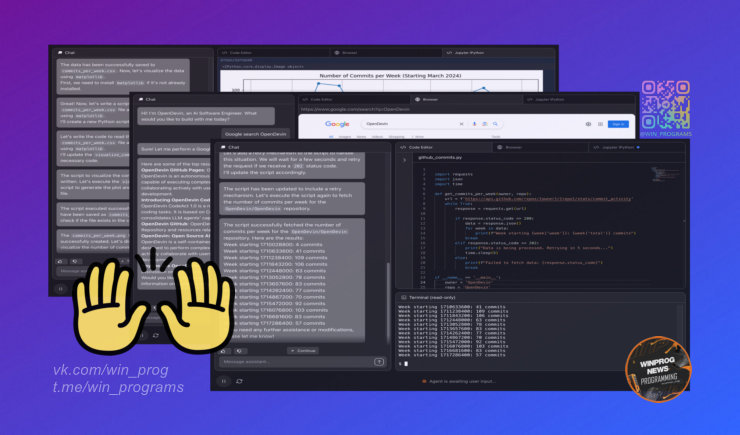Click thumbs up icon in back window chat

click(x=60, y=261)
